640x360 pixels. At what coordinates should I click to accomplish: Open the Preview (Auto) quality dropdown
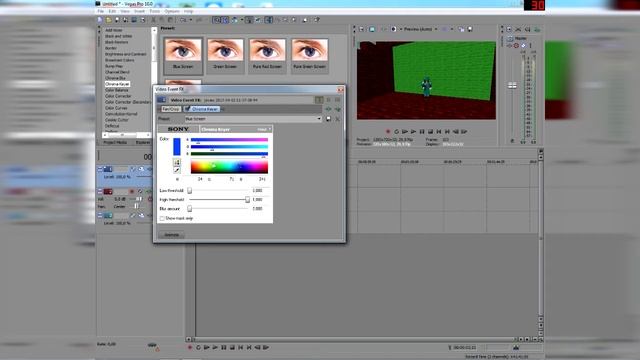(420, 29)
